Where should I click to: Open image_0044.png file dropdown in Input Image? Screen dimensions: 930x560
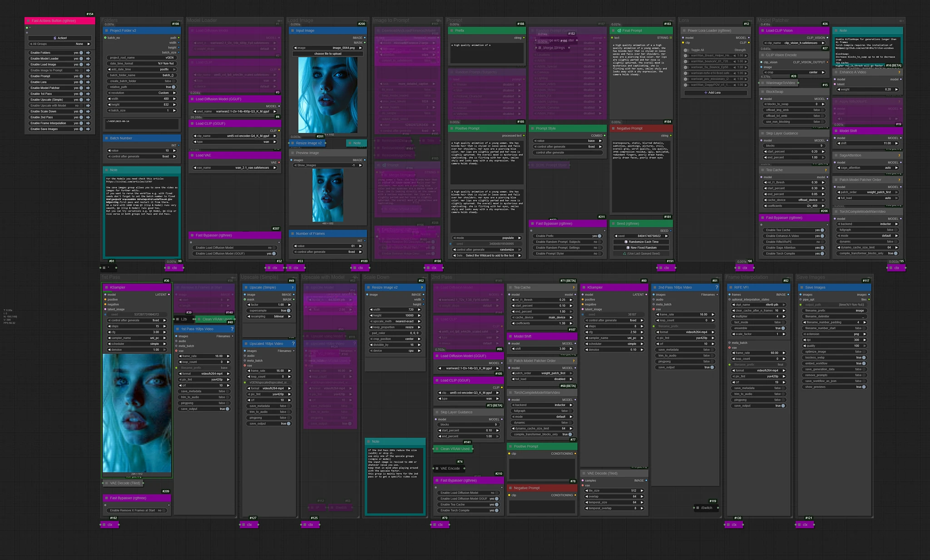[x=328, y=48]
